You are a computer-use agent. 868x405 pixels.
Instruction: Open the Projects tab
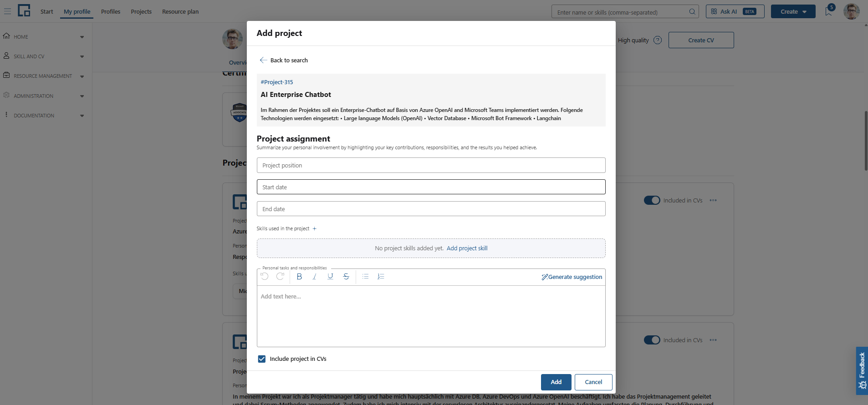(141, 12)
